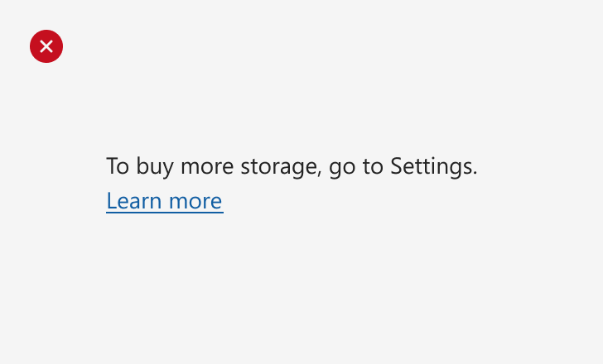Click the word Learn in the link
This screenshot has width=603, height=364.
point(134,201)
